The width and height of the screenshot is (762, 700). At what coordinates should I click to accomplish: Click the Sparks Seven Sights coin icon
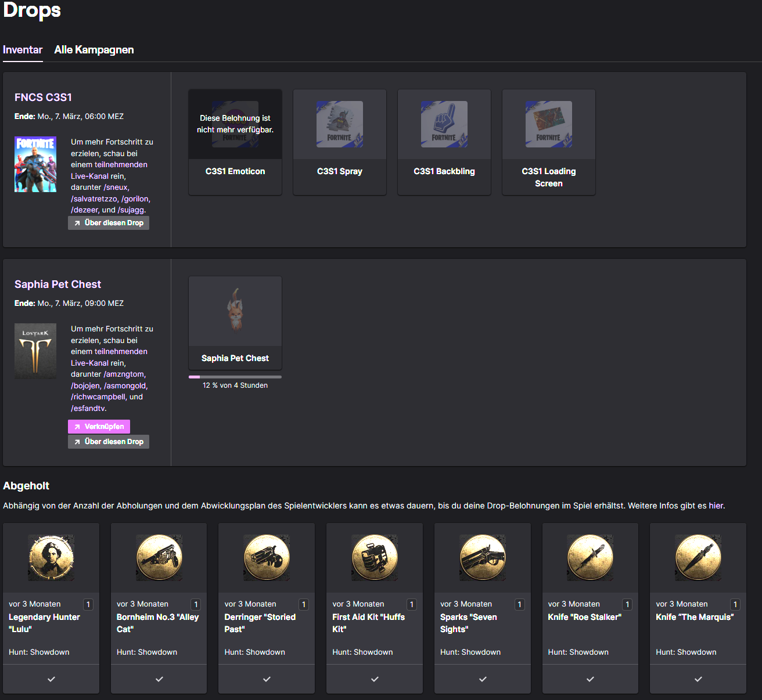(x=483, y=558)
